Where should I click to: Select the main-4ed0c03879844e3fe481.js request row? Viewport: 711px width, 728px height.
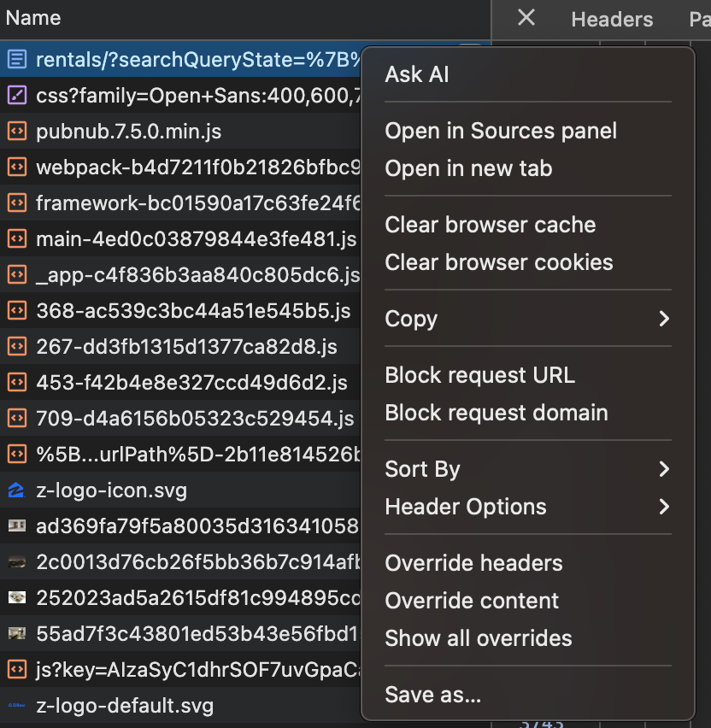196,238
